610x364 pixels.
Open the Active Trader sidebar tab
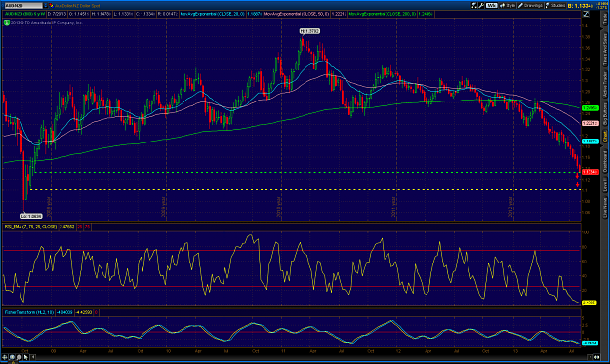coord(605,84)
